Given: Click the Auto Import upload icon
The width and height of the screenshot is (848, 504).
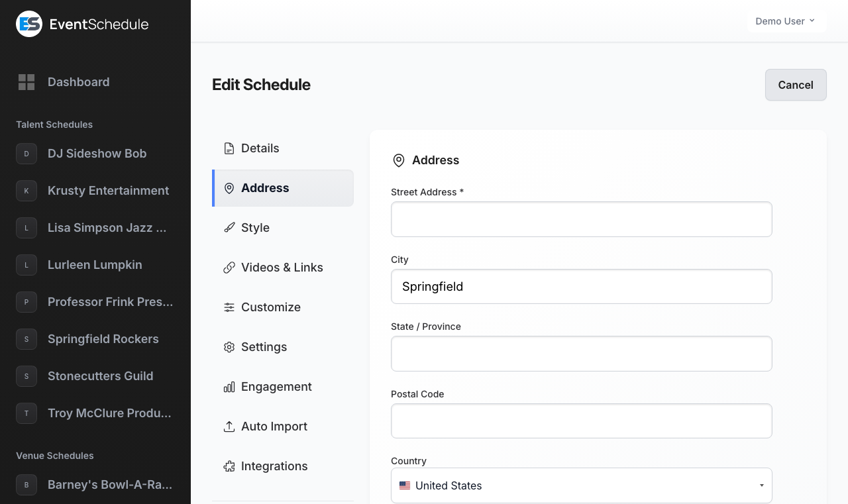Looking at the screenshot, I should coord(229,427).
